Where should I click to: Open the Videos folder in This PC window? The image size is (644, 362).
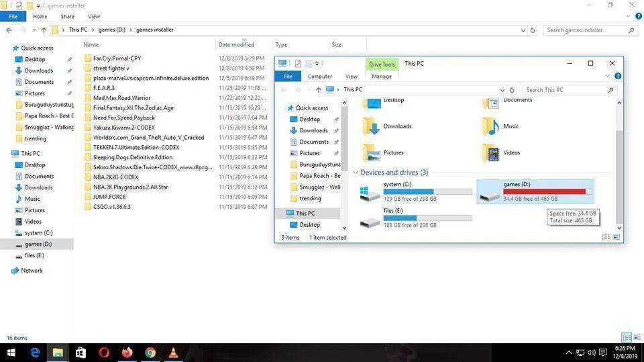(x=501, y=152)
